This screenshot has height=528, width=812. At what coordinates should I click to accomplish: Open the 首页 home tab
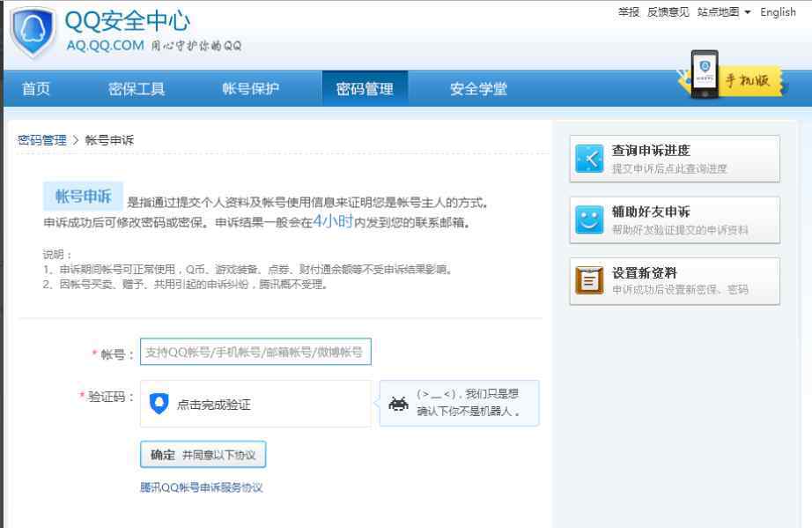[35, 88]
